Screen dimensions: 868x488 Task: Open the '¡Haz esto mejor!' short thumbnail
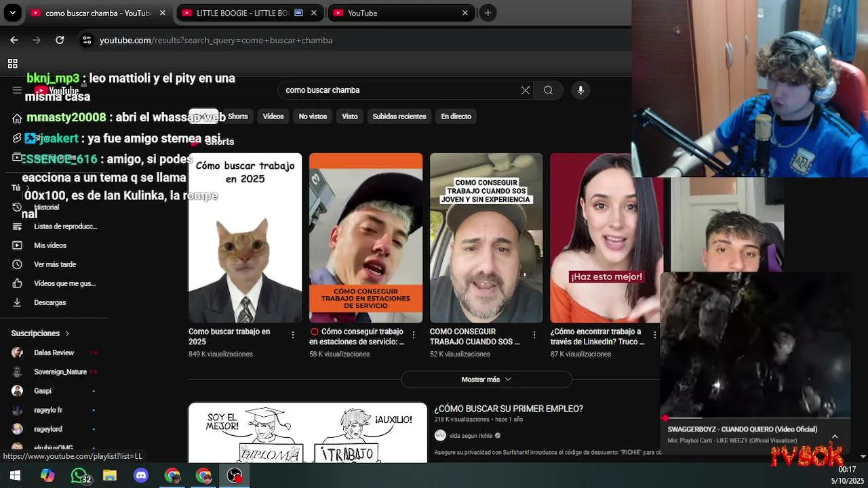[x=606, y=238]
